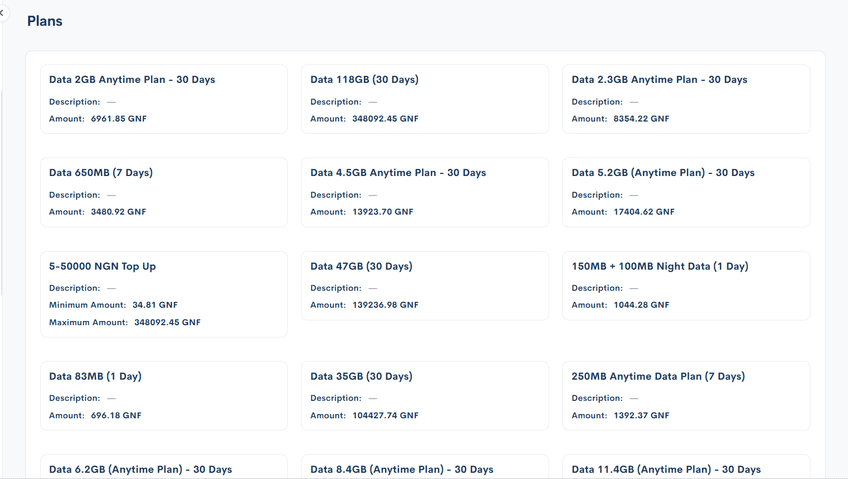
Task: Click amount 17404.62 GNF
Action: (x=644, y=212)
